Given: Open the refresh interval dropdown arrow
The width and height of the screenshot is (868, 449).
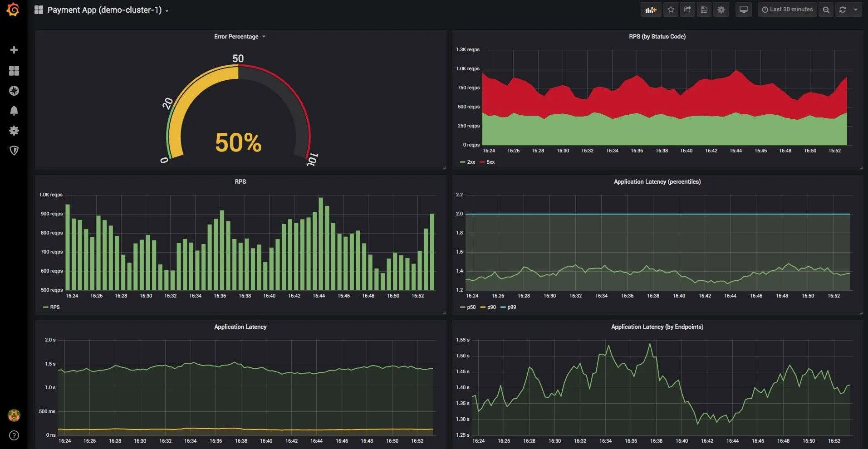Looking at the screenshot, I should (856, 10).
